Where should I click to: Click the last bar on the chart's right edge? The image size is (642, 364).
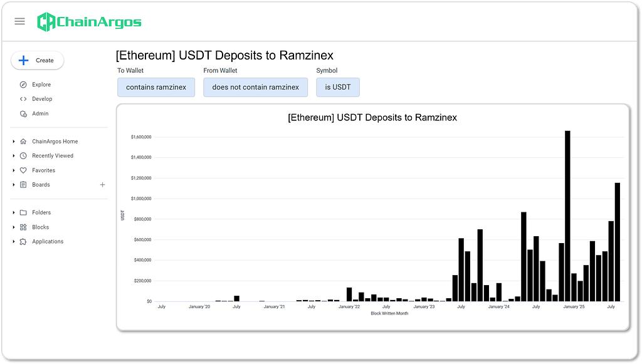[x=618, y=242]
